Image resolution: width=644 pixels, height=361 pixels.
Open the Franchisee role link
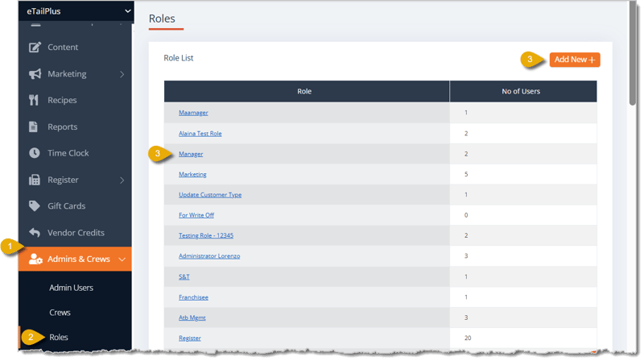[193, 297]
